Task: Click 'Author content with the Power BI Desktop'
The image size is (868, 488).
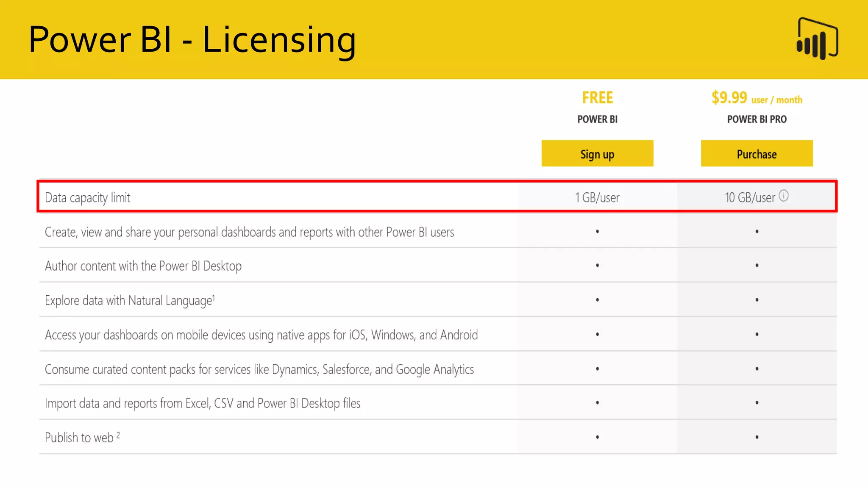Action: point(143,266)
